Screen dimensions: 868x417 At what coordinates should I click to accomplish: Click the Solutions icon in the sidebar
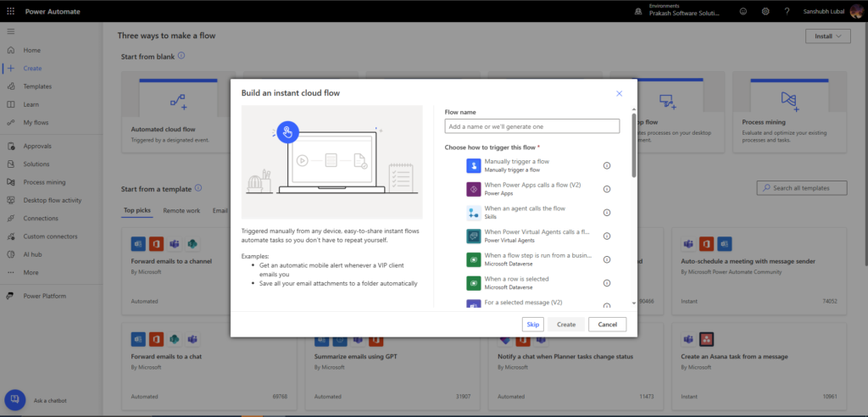click(x=10, y=164)
